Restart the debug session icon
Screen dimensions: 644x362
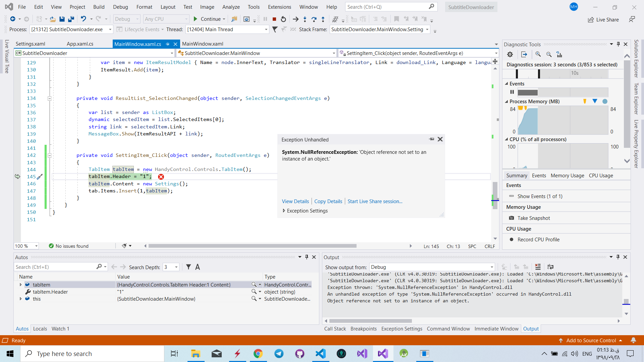pos(283,19)
